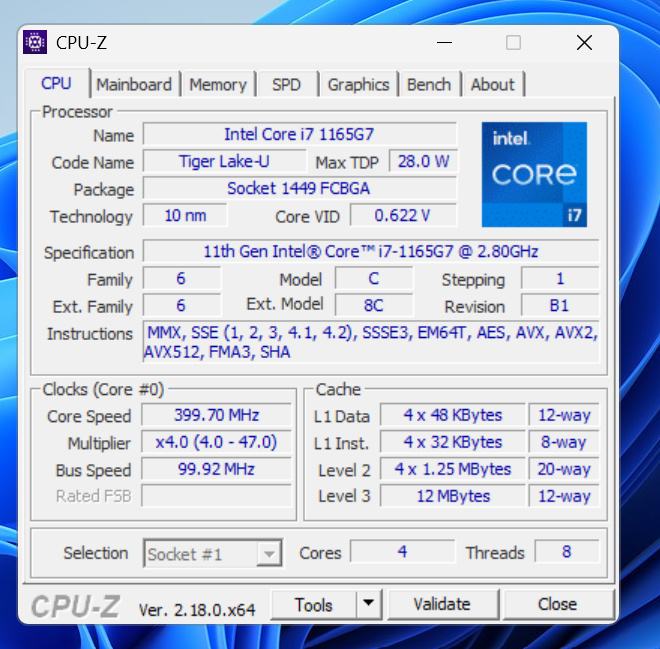660x649 pixels.
Task: Click the Level 2 value 4 x 1.25 MBytes
Action: click(453, 469)
